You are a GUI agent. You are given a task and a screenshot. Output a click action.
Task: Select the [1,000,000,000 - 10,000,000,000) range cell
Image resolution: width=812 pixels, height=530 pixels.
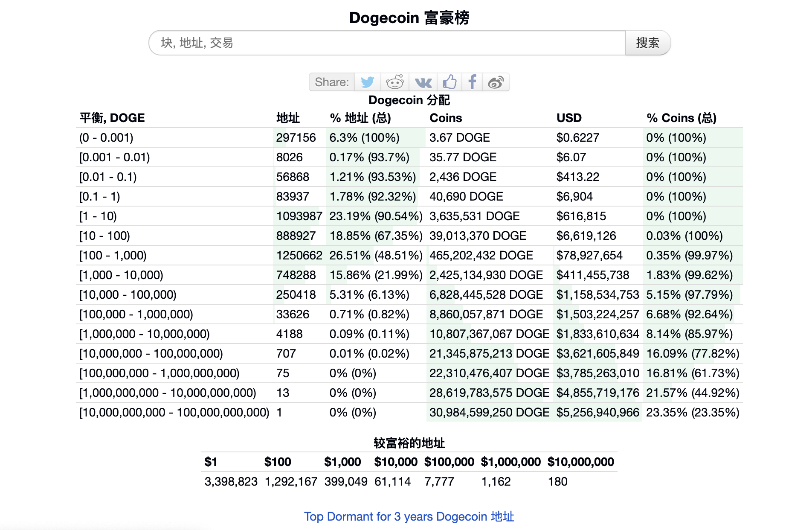168,393
